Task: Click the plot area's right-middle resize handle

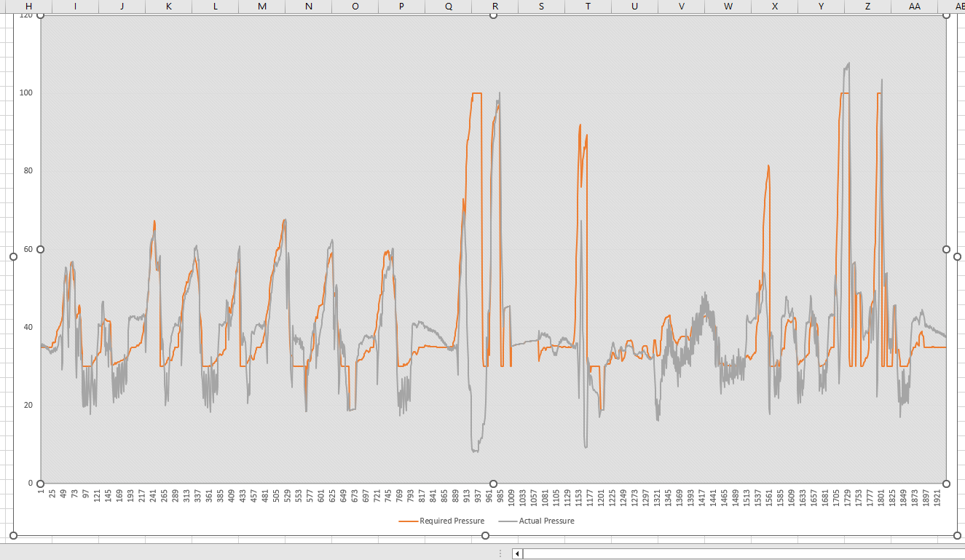Action: (946, 249)
